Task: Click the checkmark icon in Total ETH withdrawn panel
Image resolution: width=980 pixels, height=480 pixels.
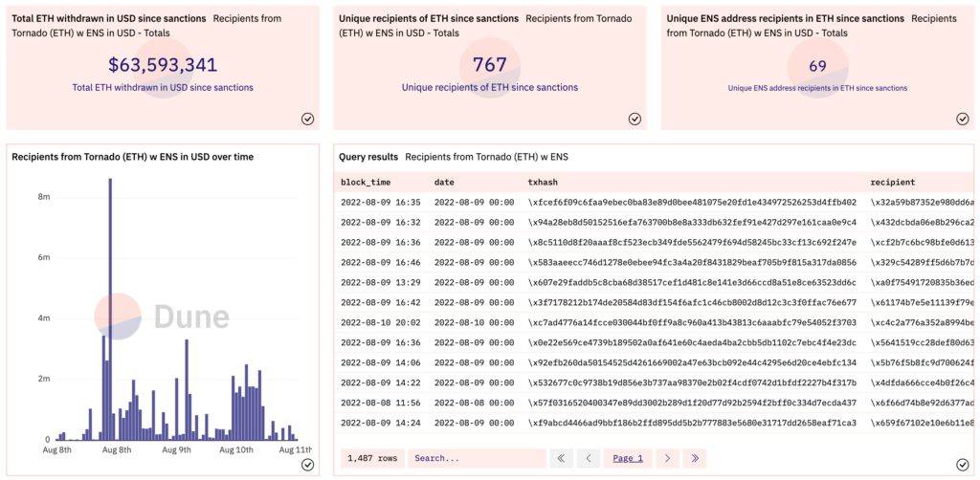Action: click(x=307, y=119)
